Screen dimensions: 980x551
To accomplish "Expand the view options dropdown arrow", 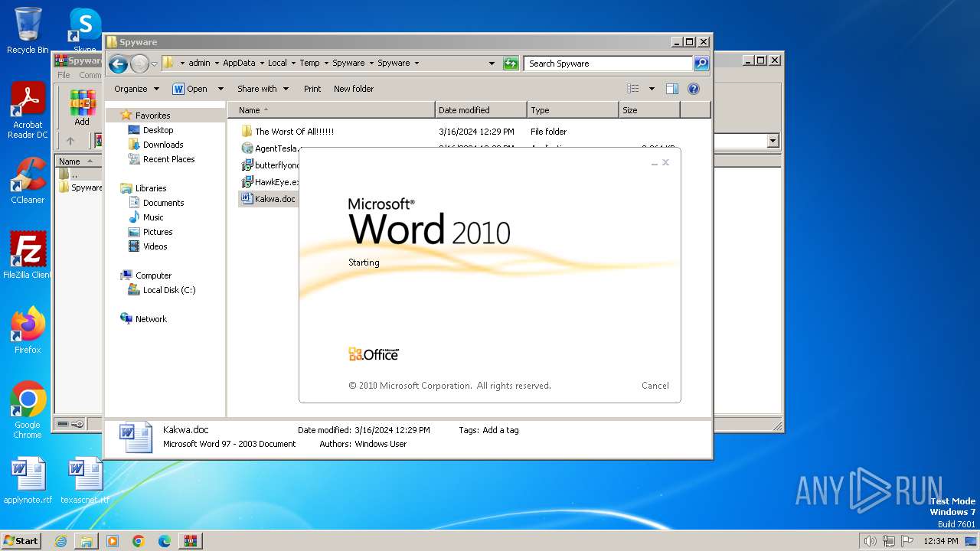I will (x=652, y=89).
